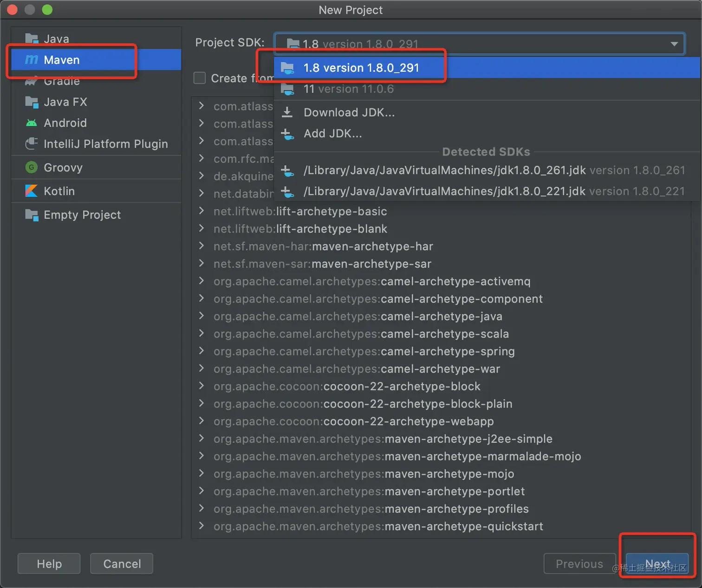
Task: Click the Maven 'm' icon
Action: [x=32, y=59]
